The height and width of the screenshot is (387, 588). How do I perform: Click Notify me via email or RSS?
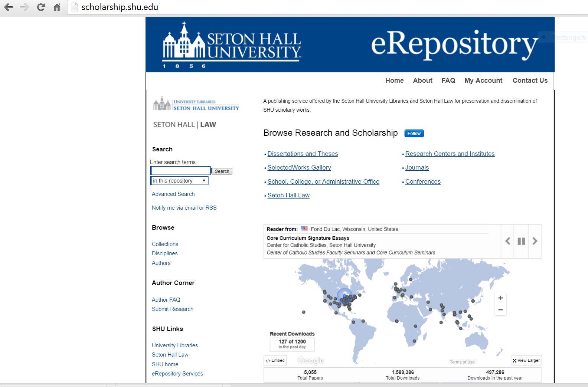pos(184,208)
